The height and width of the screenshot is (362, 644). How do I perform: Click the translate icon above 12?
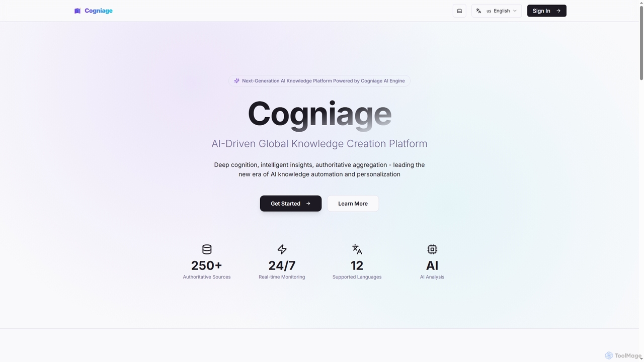(x=357, y=249)
